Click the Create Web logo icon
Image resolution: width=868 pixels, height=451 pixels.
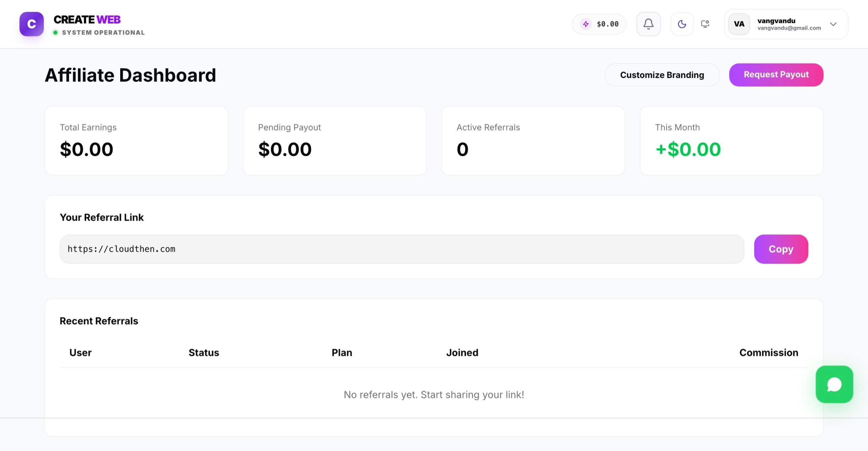32,24
